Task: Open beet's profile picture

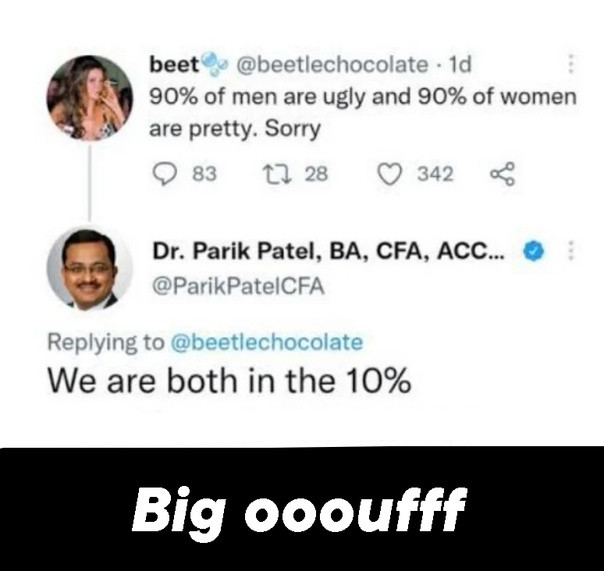Action: click(x=89, y=98)
